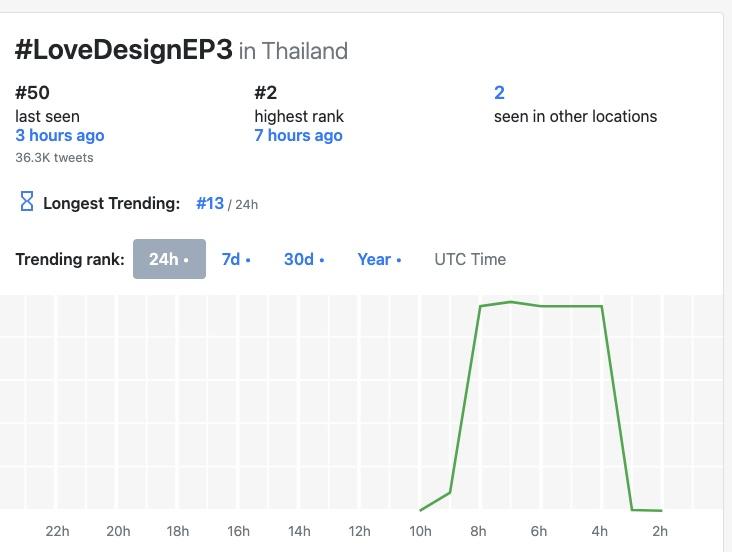
Task: Click the chart peak near 7h
Action: coord(510,301)
